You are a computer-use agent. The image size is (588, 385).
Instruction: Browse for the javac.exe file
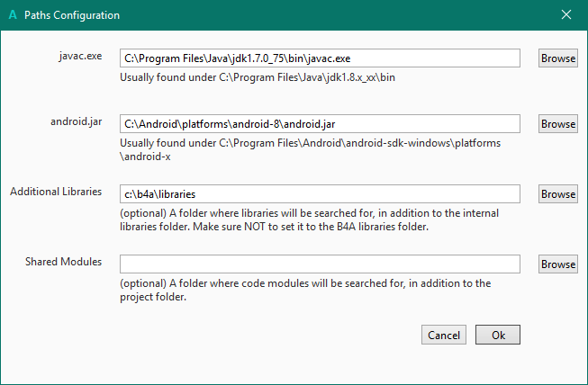pos(558,58)
